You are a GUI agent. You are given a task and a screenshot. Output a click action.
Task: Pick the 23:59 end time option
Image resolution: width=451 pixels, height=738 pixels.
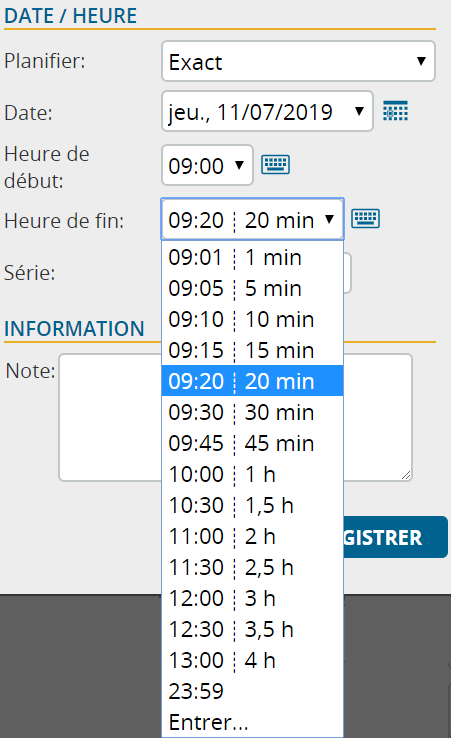click(252, 691)
